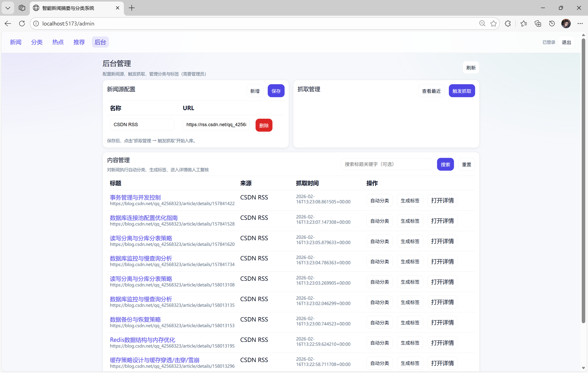
Task: Add page to favorites with star icon
Action: pyautogui.click(x=493, y=24)
